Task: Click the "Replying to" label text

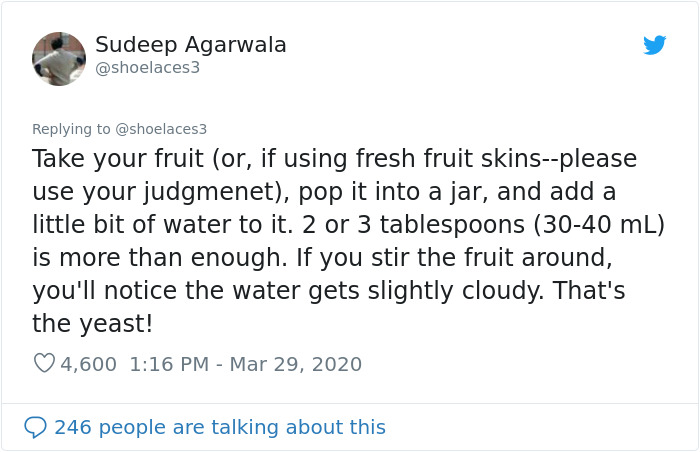Action: (x=72, y=129)
